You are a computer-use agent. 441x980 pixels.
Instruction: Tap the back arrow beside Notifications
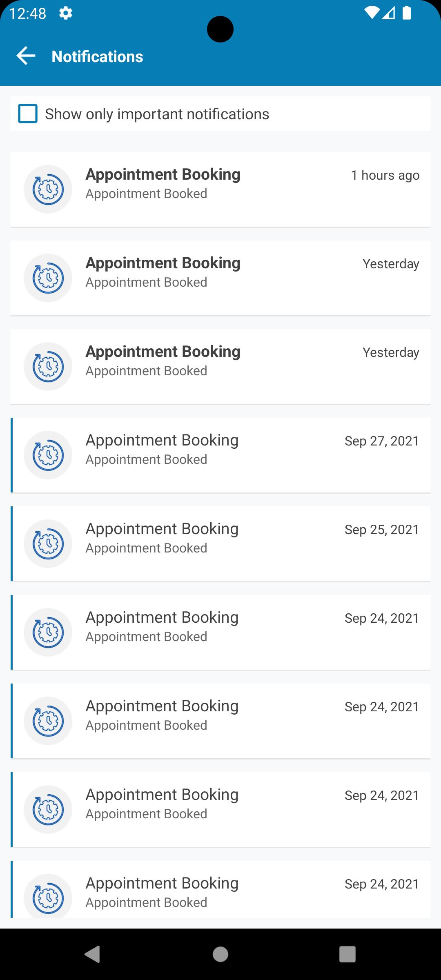(x=26, y=56)
